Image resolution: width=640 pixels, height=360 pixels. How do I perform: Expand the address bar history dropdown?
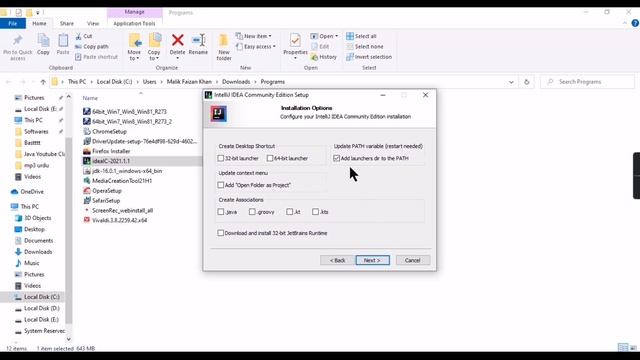pos(511,82)
